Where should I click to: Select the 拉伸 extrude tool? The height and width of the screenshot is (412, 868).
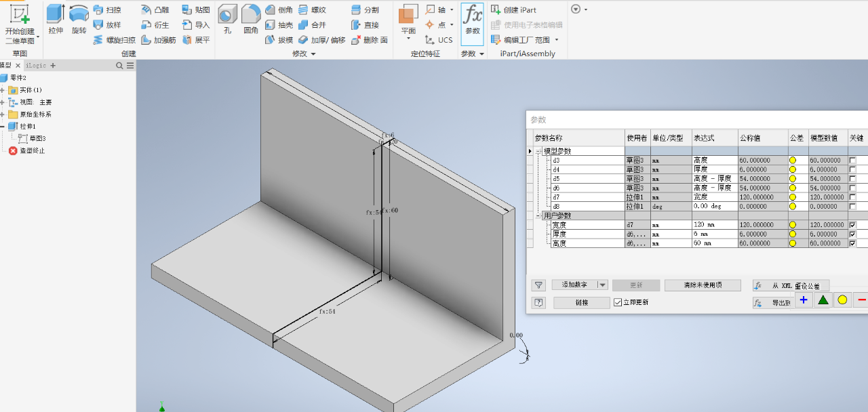pyautogui.click(x=56, y=19)
